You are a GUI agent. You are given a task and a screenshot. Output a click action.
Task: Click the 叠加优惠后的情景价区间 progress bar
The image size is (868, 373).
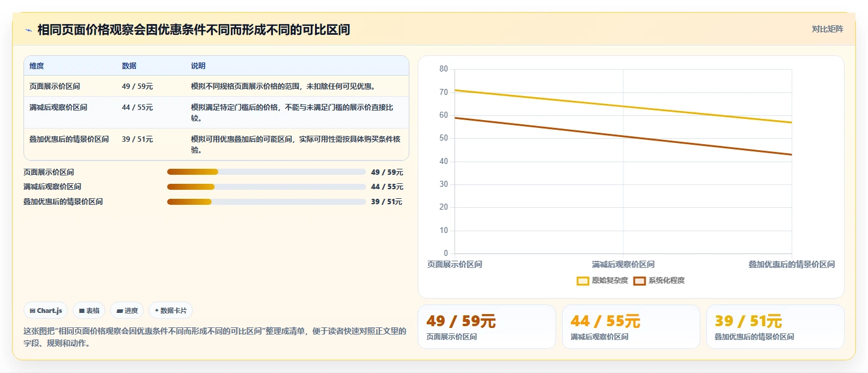point(266,202)
